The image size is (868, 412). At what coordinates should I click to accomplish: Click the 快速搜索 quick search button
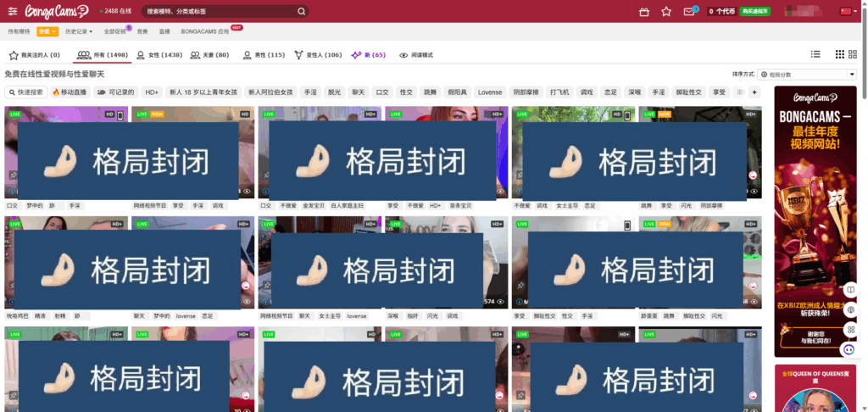click(x=26, y=92)
